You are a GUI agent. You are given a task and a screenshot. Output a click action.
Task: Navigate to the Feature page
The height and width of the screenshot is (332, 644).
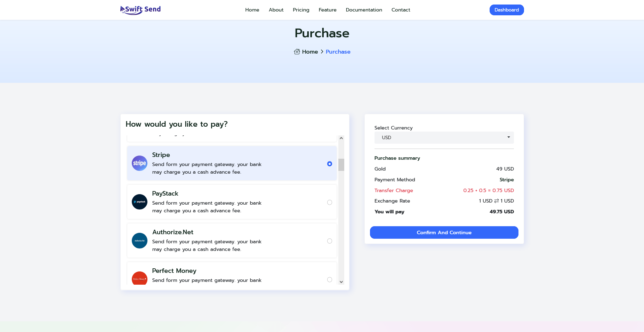[328, 10]
